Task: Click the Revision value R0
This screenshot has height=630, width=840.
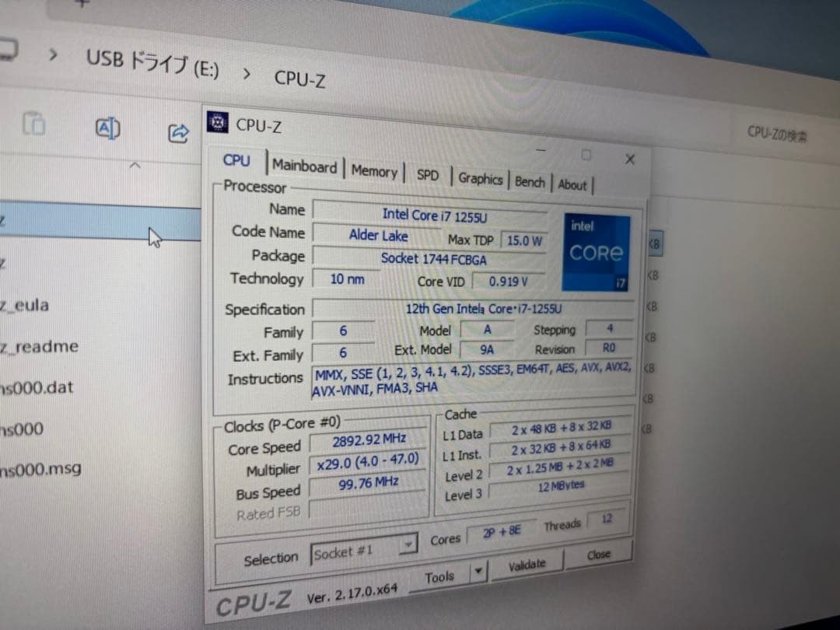Action: coord(608,348)
